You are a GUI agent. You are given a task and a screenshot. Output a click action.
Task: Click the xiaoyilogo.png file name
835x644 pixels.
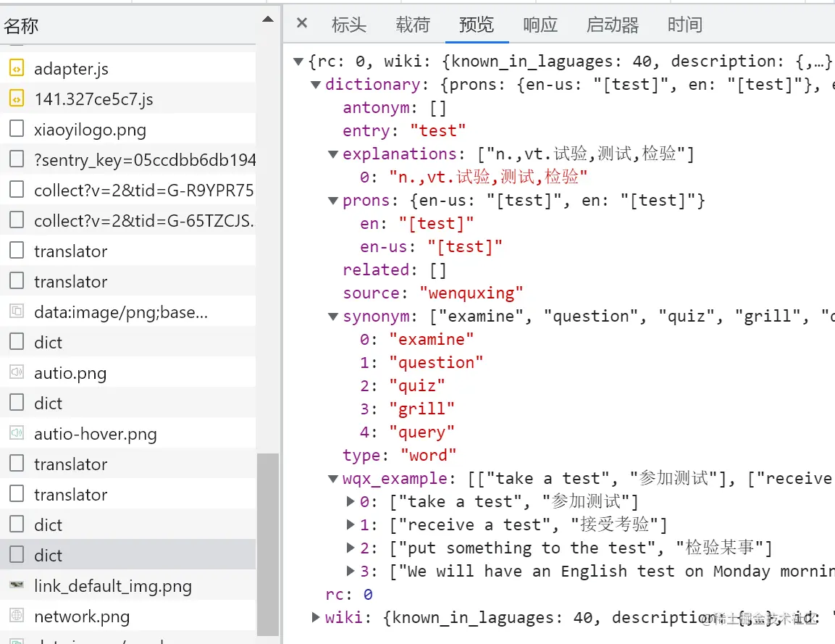coord(90,130)
